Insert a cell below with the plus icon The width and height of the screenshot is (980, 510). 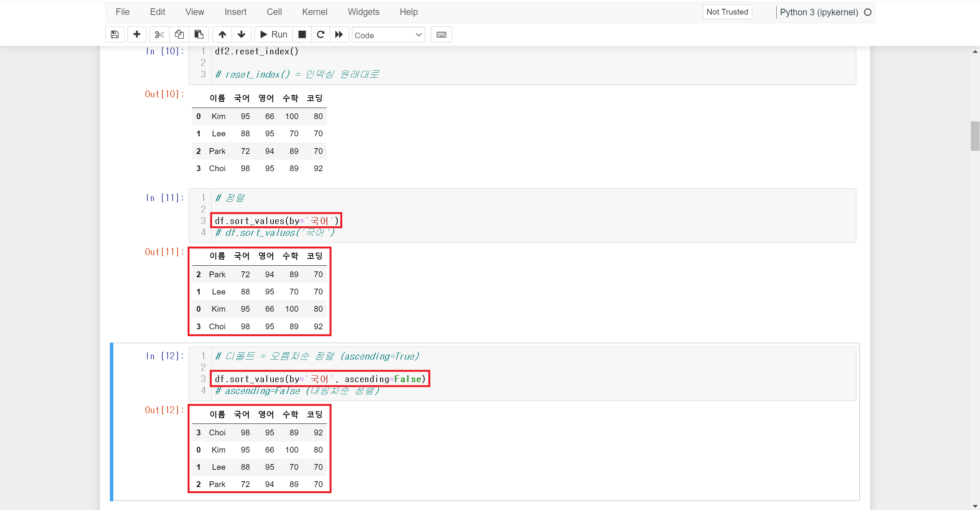click(137, 34)
